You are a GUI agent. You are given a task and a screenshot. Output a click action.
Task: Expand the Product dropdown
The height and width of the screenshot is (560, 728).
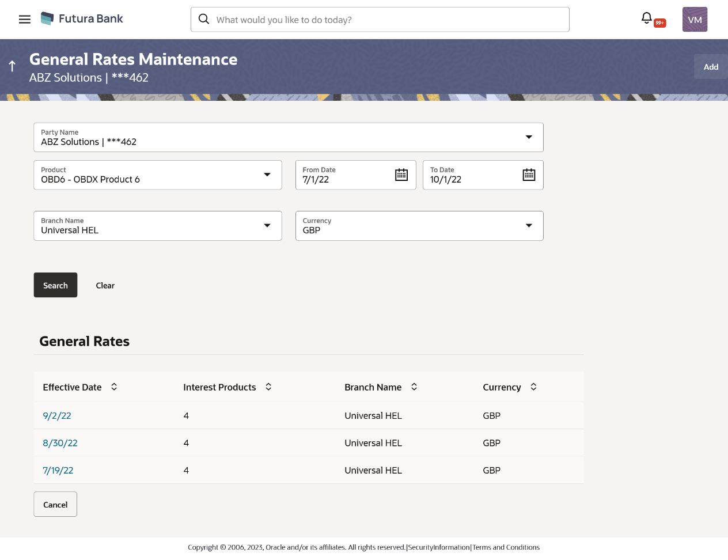(x=267, y=175)
